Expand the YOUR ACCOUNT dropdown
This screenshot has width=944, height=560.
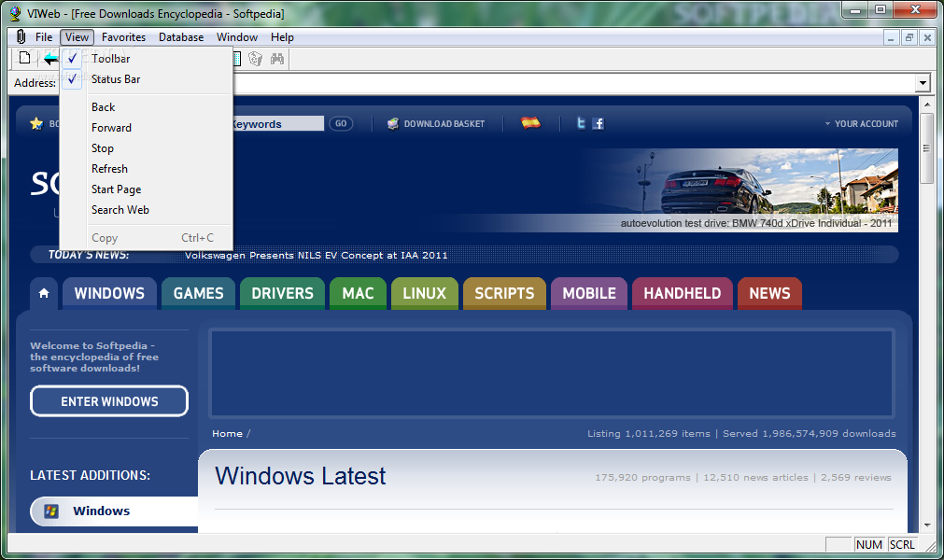point(862,123)
